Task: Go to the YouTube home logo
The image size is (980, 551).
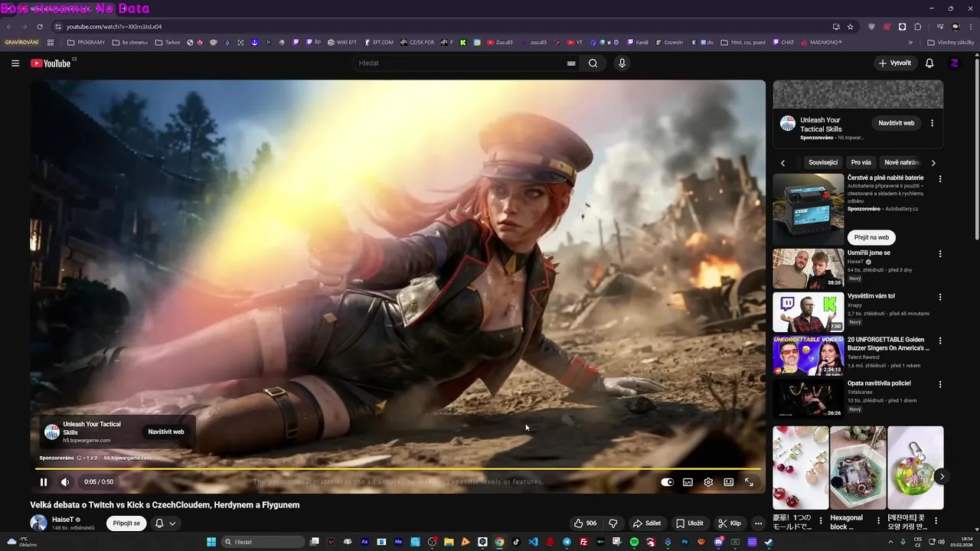Action: [x=52, y=63]
